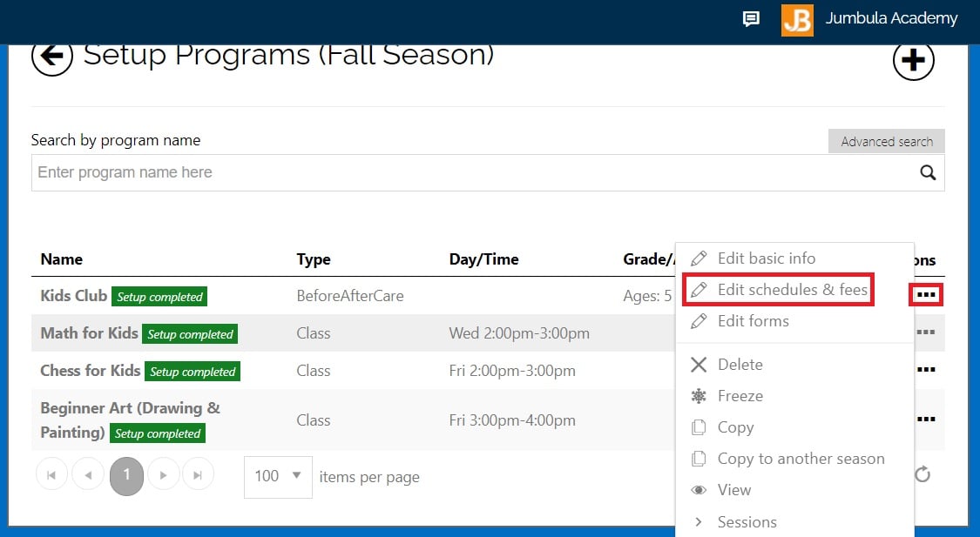This screenshot has height=537, width=980.
Task: Click Beginner Art Setup completed badge
Action: [158, 433]
